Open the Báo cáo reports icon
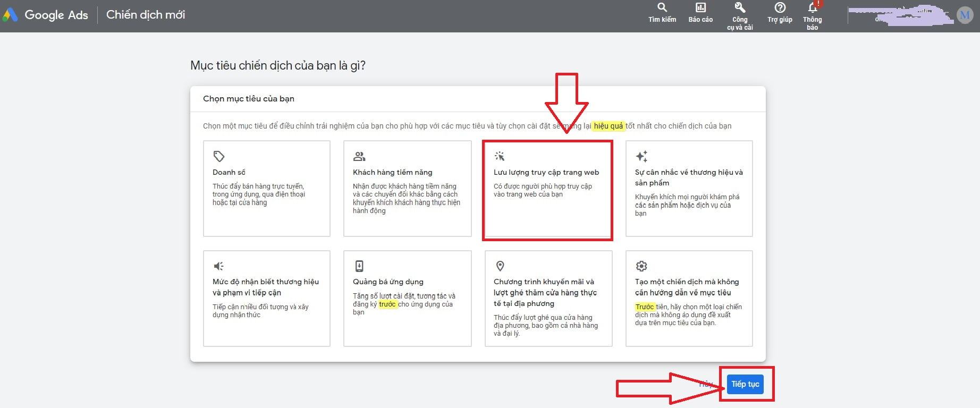The image size is (980, 408). [700, 7]
